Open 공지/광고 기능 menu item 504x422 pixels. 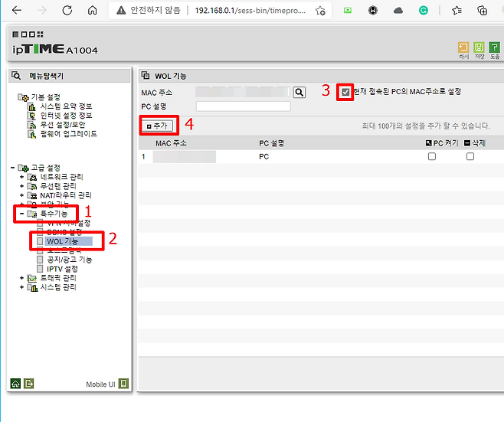[x=70, y=260]
